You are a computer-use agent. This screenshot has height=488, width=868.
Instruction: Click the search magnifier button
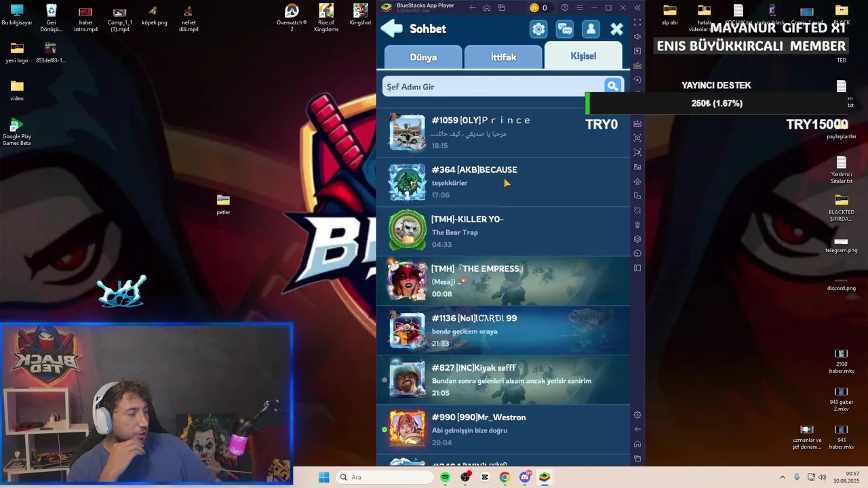pos(613,86)
